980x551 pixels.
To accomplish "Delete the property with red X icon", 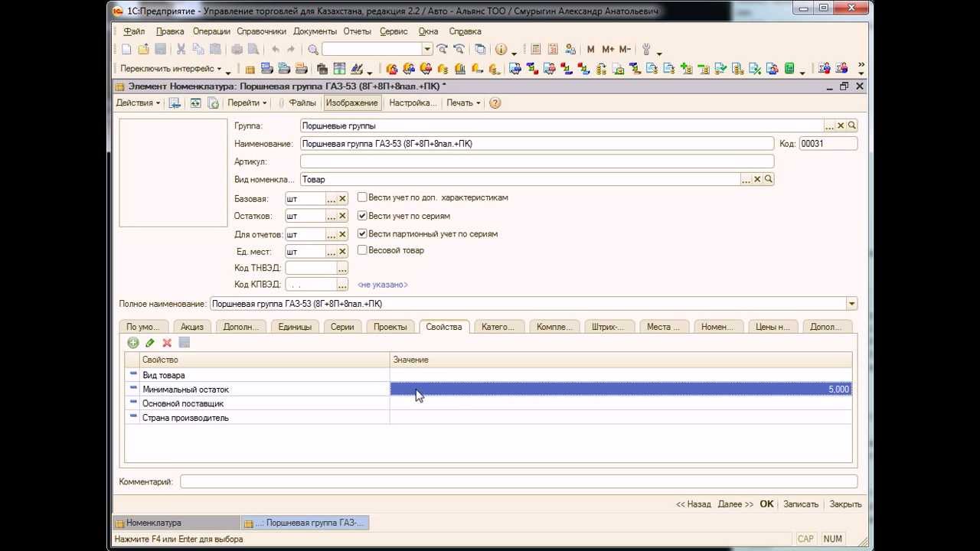I will pos(167,343).
